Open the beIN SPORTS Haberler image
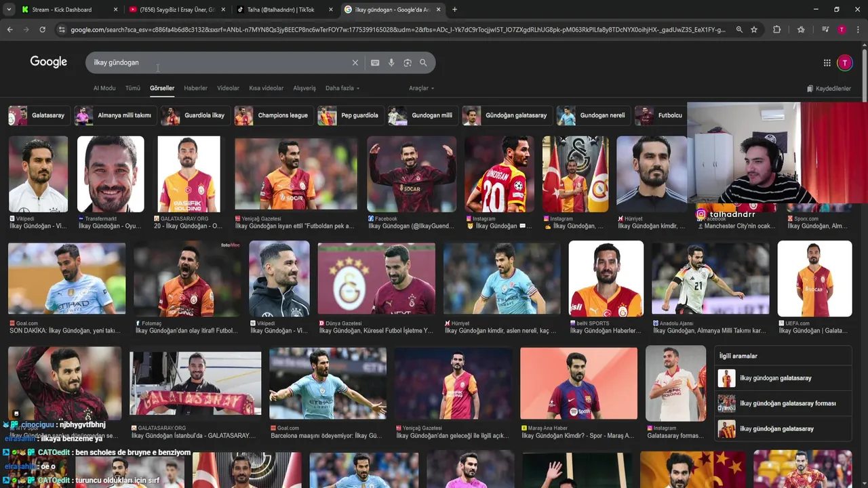868x488 pixels. (x=606, y=279)
